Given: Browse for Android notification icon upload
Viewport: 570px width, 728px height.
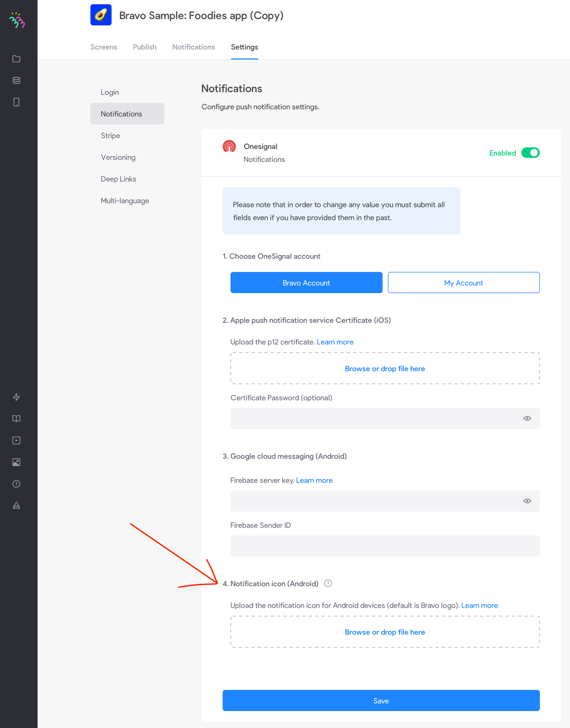Looking at the screenshot, I should coord(385,632).
